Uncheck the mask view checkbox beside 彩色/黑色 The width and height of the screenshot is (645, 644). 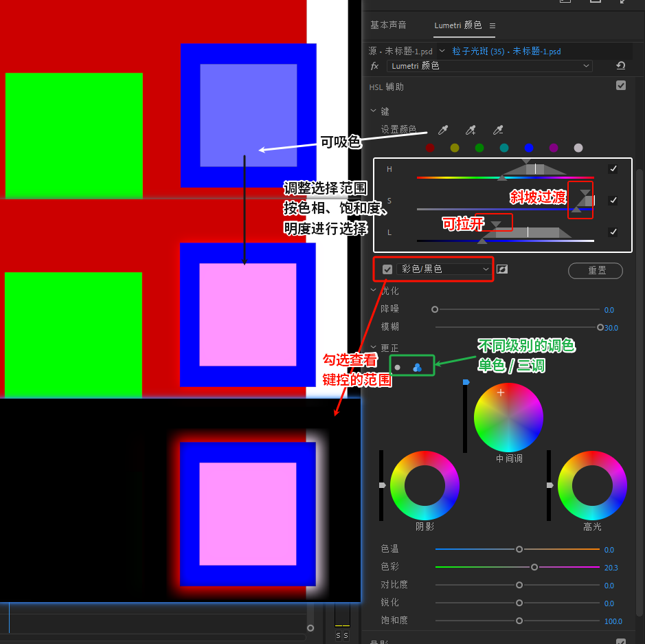[x=387, y=269]
